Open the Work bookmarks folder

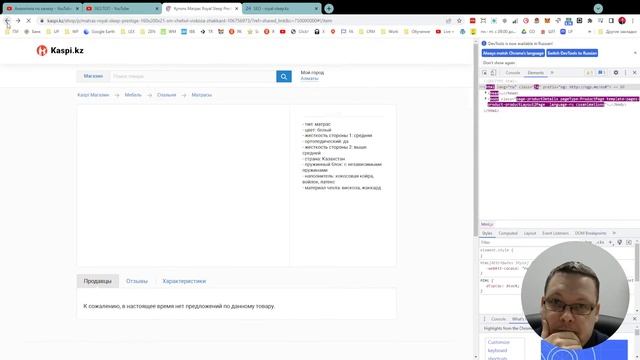point(389,31)
